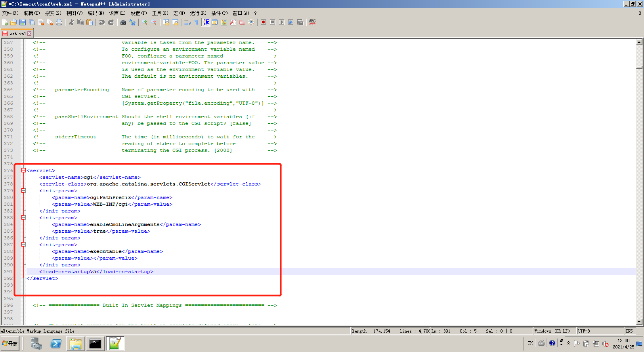Click the Paste toolbar icon
Viewport: 644px width, 352px height.
click(90, 22)
